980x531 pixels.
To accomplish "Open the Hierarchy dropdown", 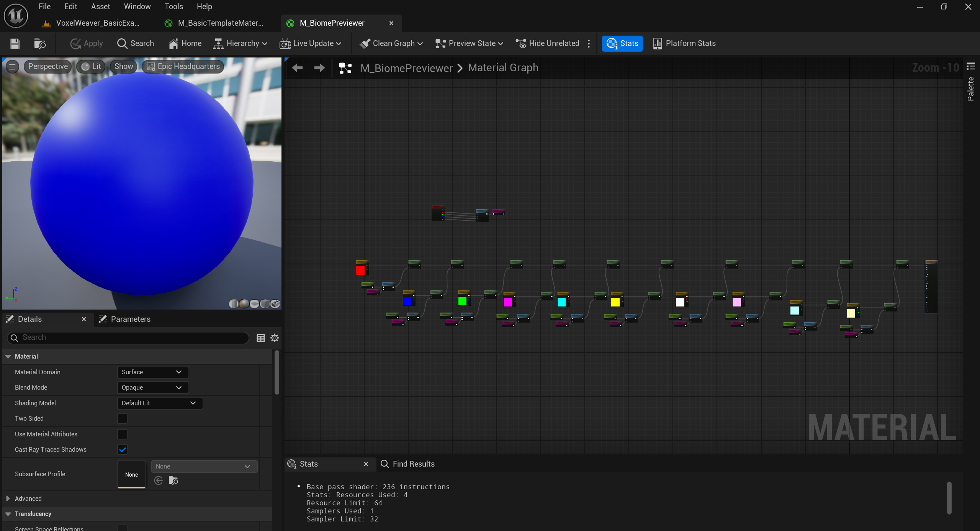I will tap(240, 43).
